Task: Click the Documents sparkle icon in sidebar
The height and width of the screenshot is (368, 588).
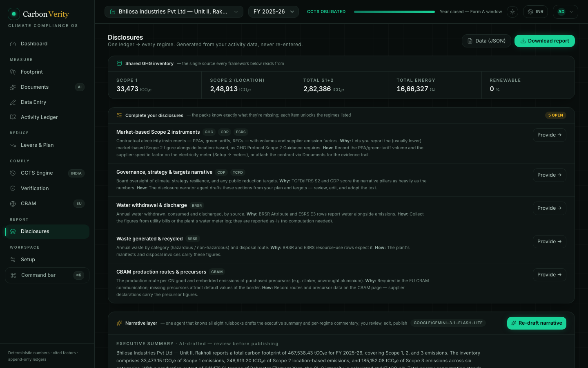Action: click(x=13, y=87)
